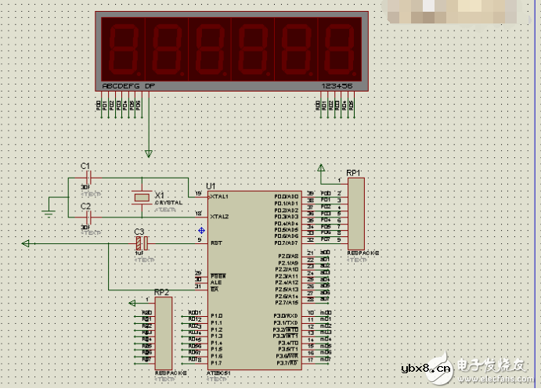Image resolution: width=541 pixels, height=392 pixels.
Task: Click the ground symbol left of C1
Action: tap(49, 210)
